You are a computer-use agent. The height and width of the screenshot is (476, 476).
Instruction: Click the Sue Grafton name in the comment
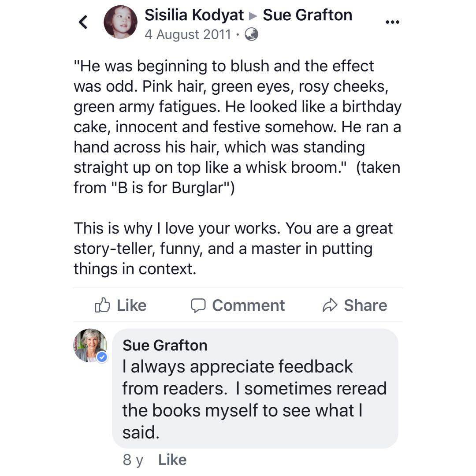(x=165, y=345)
